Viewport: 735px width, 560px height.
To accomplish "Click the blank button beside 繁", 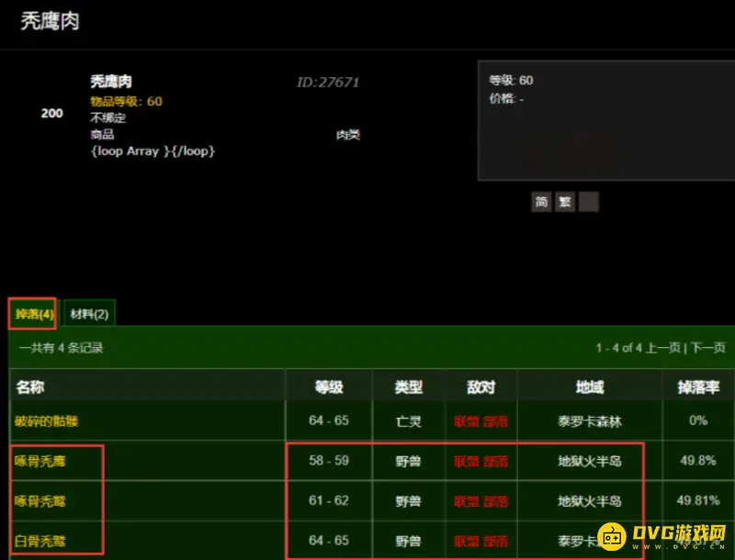I will tap(588, 202).
